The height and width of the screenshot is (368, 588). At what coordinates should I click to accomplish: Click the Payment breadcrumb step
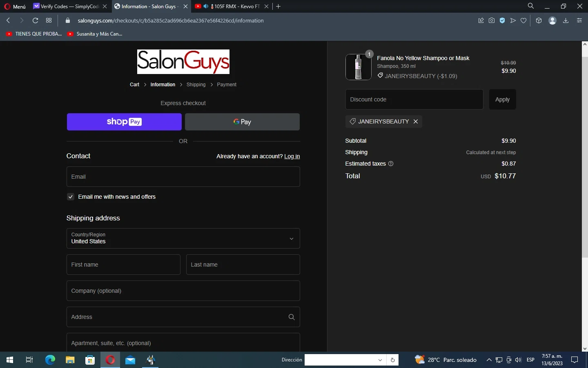point(227,85)
